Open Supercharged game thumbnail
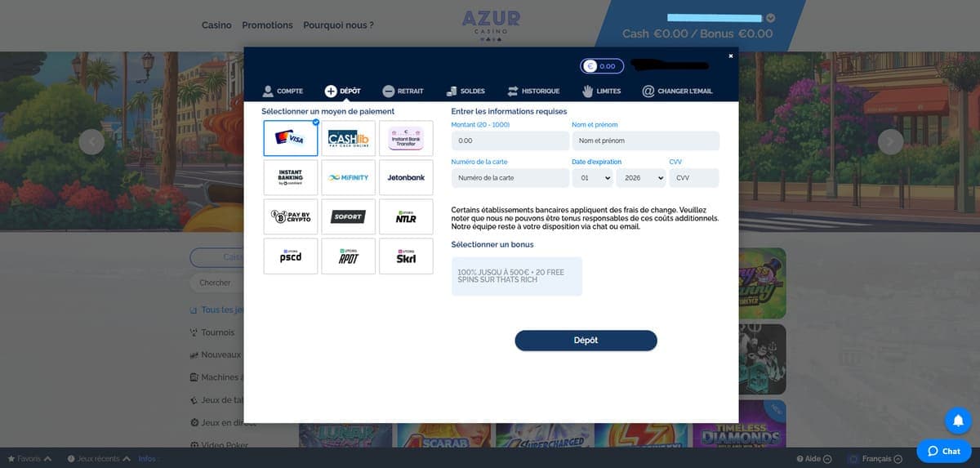Screen dimensions: 980x468 543,435
